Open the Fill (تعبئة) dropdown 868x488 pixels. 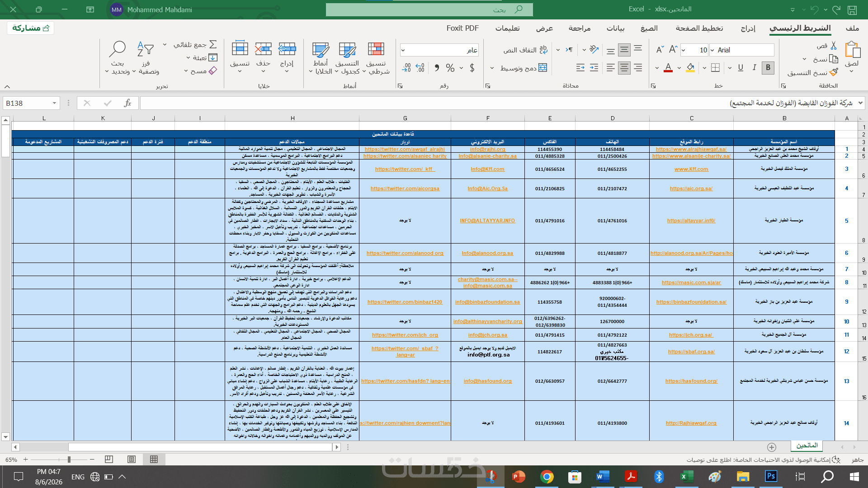click(x=188, y=58)
